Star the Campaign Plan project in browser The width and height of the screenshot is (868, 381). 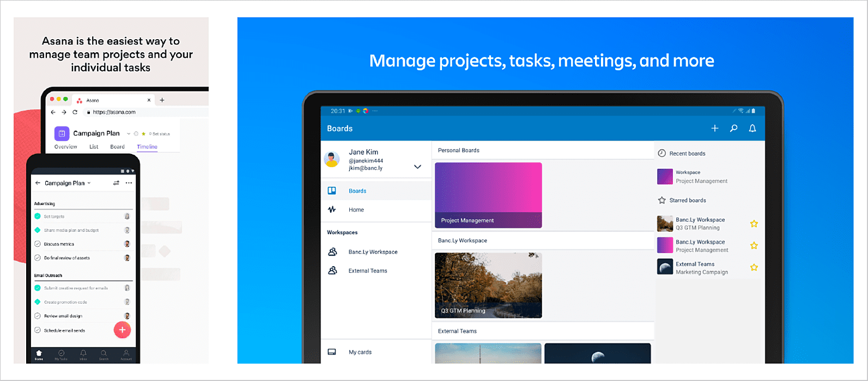[x=143, y=133]
